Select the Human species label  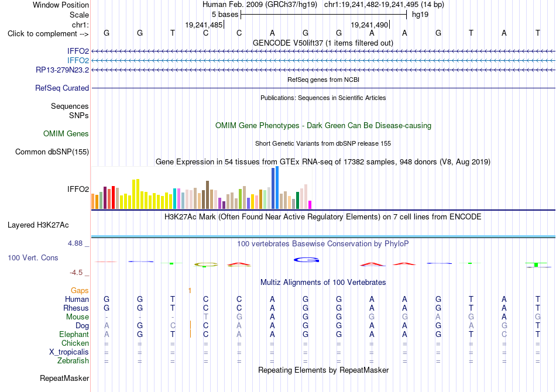pyautogui.click(x=77, y=299)
